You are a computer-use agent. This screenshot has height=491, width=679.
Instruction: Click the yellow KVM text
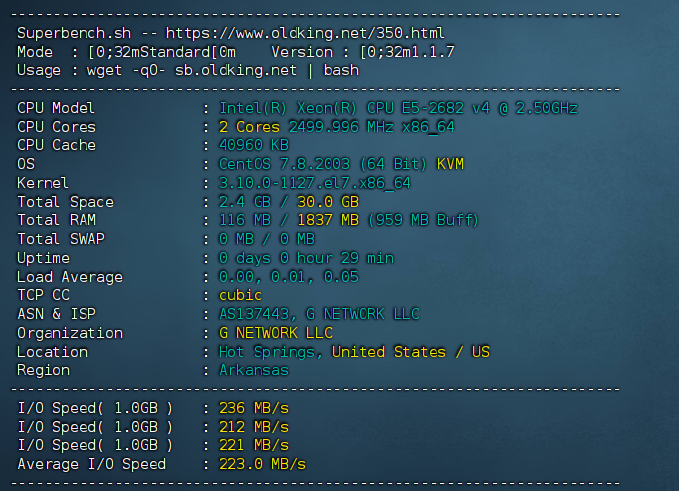pyautogui.click(x=450, y=164)
